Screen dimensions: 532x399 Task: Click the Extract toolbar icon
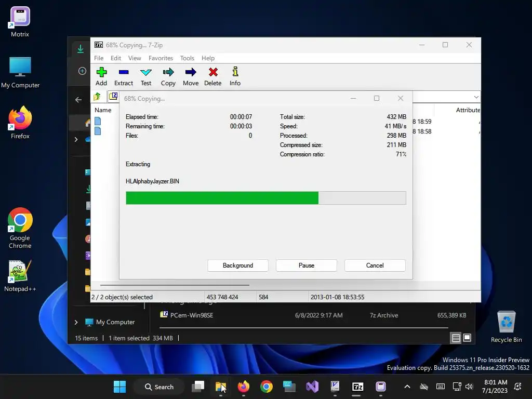click(124, 77)
